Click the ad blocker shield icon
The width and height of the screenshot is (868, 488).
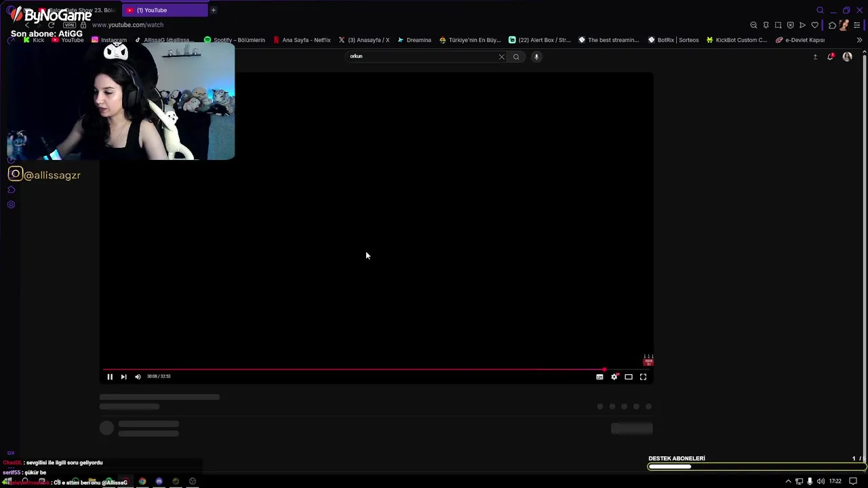coord(790,25)
